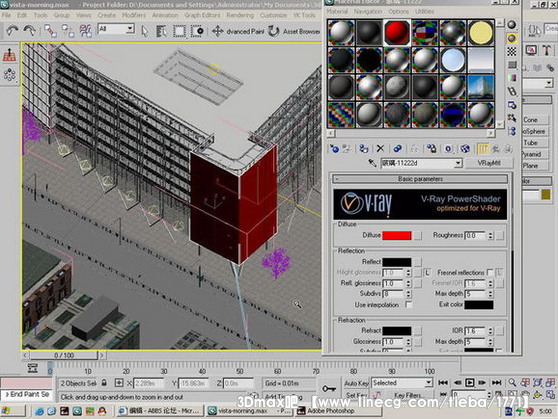Open the Selected key filter dropdown

[428, 383]
